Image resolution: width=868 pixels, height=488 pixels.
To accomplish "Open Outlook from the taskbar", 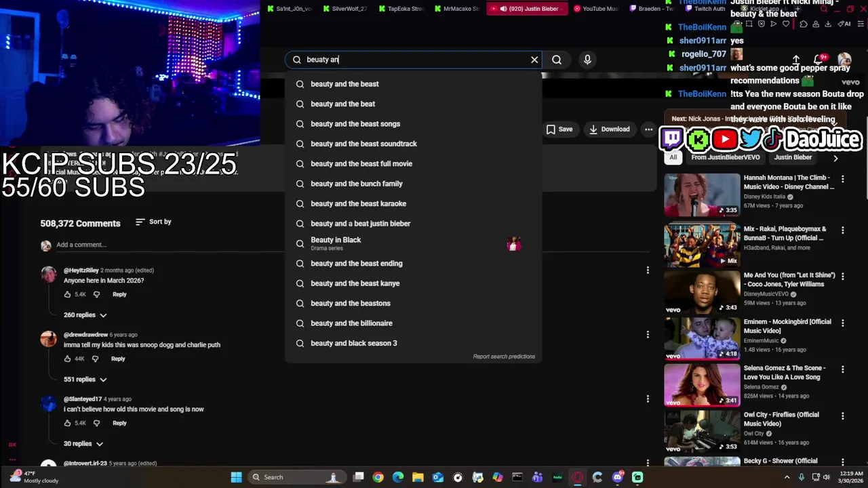I will click(x=438, y=477).
